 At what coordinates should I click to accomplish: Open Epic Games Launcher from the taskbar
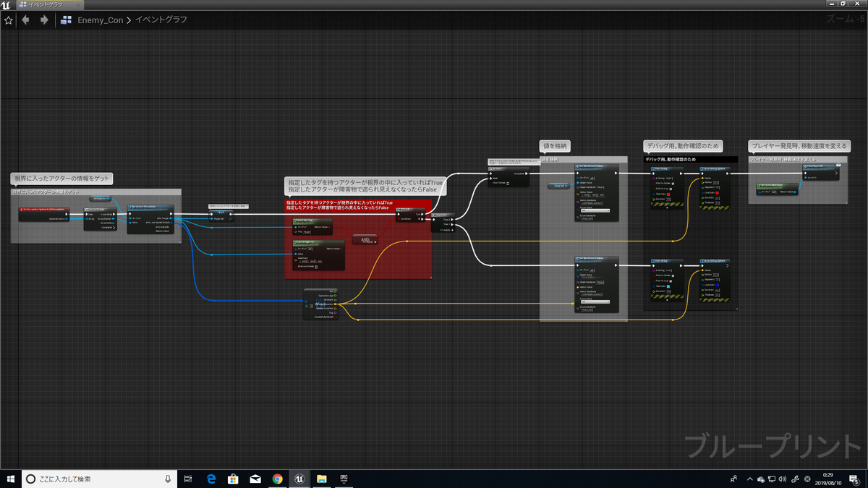coord(344,479)
